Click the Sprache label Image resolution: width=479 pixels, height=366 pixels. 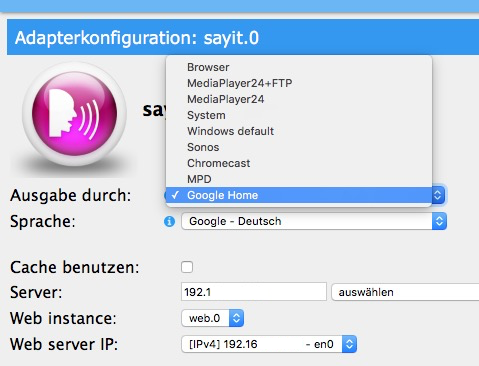point(43,221)
